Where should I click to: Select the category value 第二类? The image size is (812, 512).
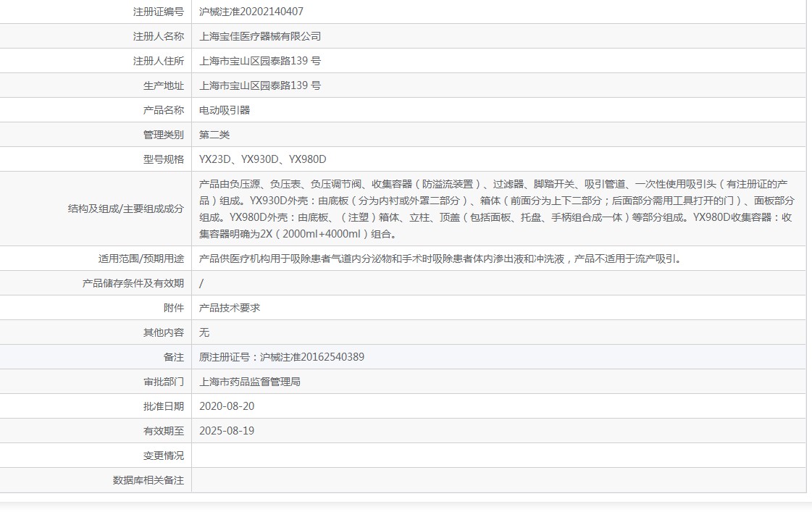(214, 135)
